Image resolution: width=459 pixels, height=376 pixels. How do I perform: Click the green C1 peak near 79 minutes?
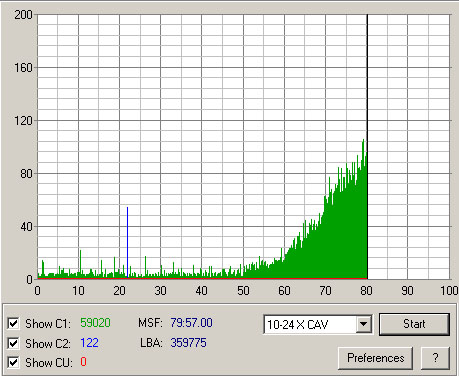tap(363, 141)
